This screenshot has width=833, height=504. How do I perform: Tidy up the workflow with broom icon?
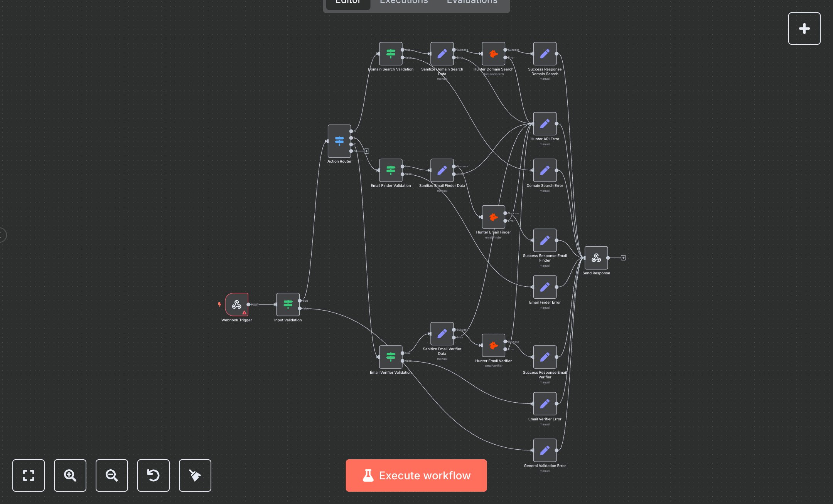[x=195, y=475]
